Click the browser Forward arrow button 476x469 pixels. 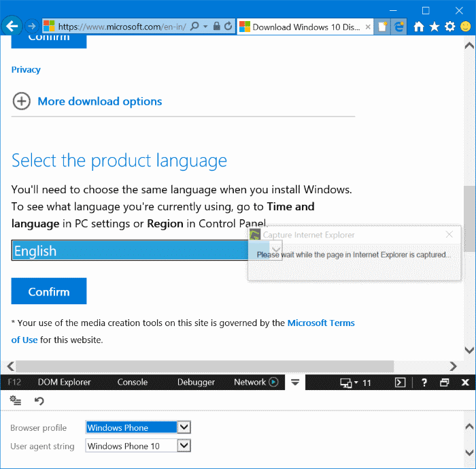coord(31,27)
